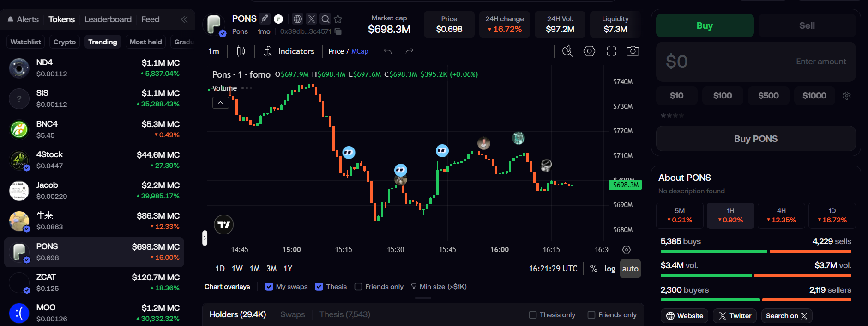Select the Watchlist filter chip
This screenshot has width=868, height=326.
pyautogui.click(x=25, y=42)
